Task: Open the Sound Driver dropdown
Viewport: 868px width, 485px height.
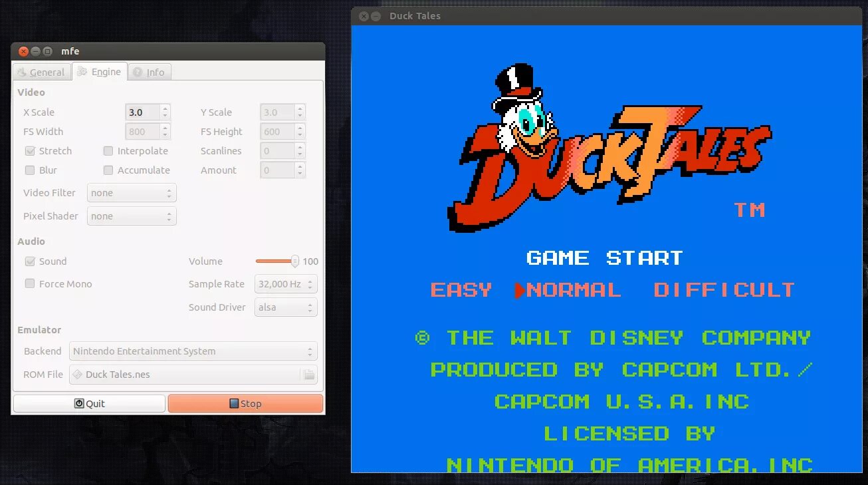Action: pyautogui.click(x=286, y=307)
